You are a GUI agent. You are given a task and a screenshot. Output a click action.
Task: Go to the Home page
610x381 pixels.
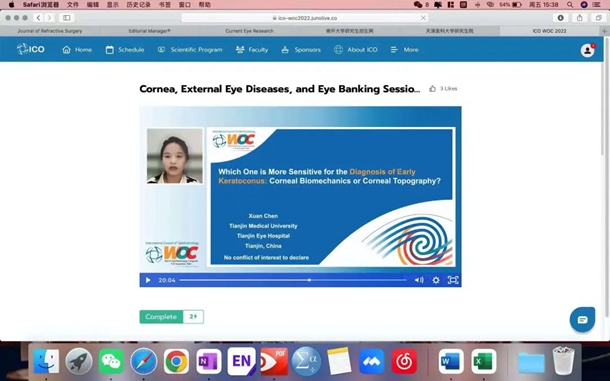point(77,50)
